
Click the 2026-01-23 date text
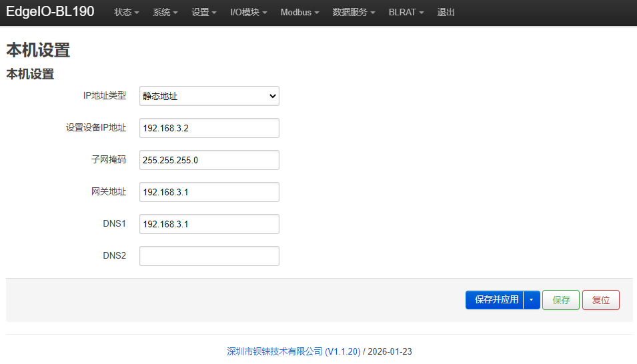click(390, 351)
